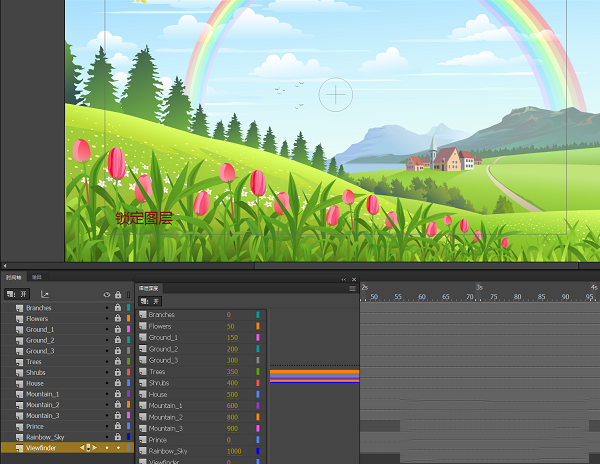Click the frame 50 marker on the timeline ruler
The image size is (600, 464).
tap(374, 297)
